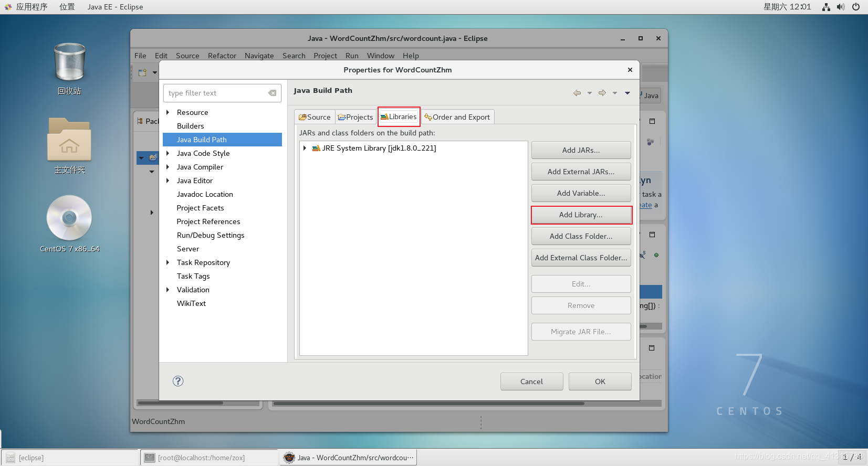Open the Refactor menu in Eclipse
868x466 pixels.
222,56
